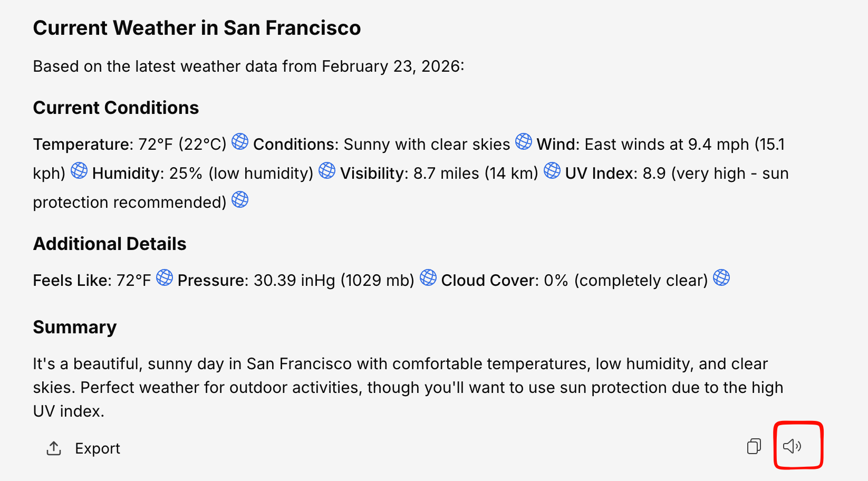Click the summary paragraph about sunny day
The height and width of the screenshot is (481, 868).
point(401,387)
